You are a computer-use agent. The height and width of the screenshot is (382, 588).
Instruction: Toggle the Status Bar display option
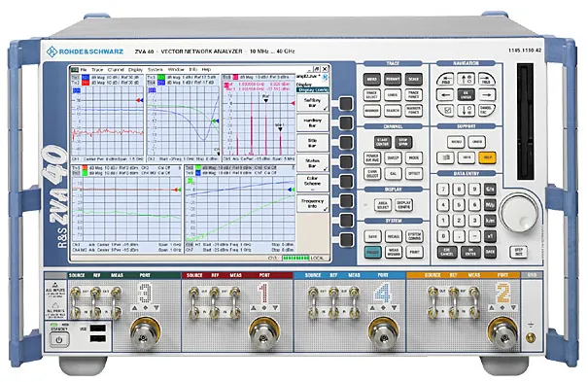point(312,163)
